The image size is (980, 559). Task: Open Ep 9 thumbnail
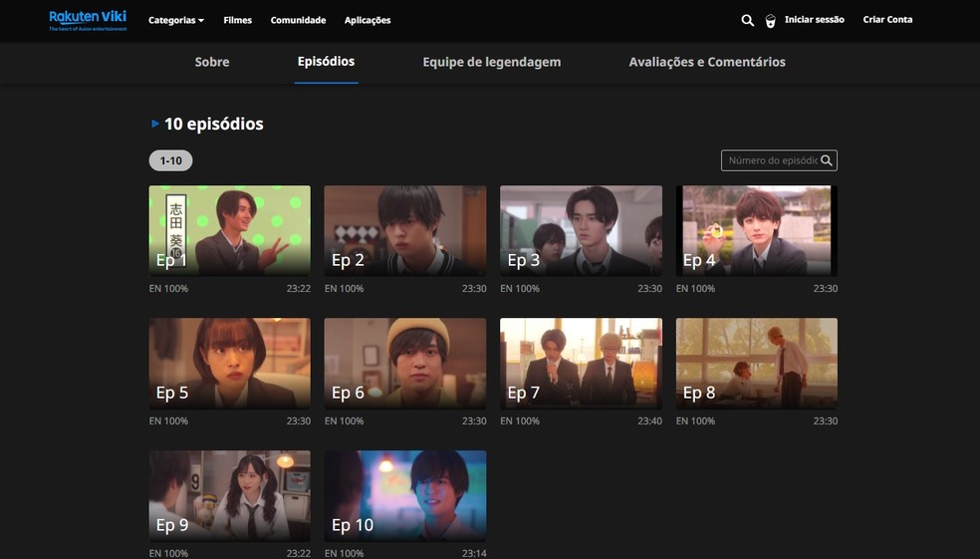point(229,496)
